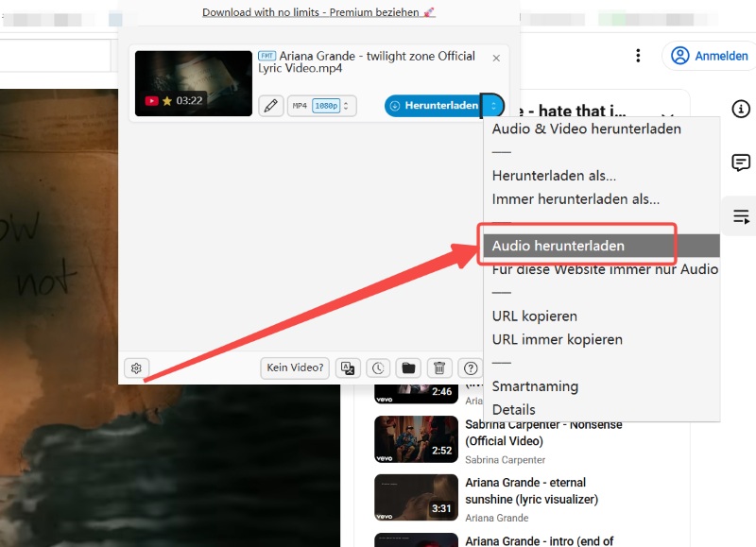Remove the Ariana Grande download entry
The width and height of the screenshot is (756, 547).
pyautogui.click(x=496, y=59)
